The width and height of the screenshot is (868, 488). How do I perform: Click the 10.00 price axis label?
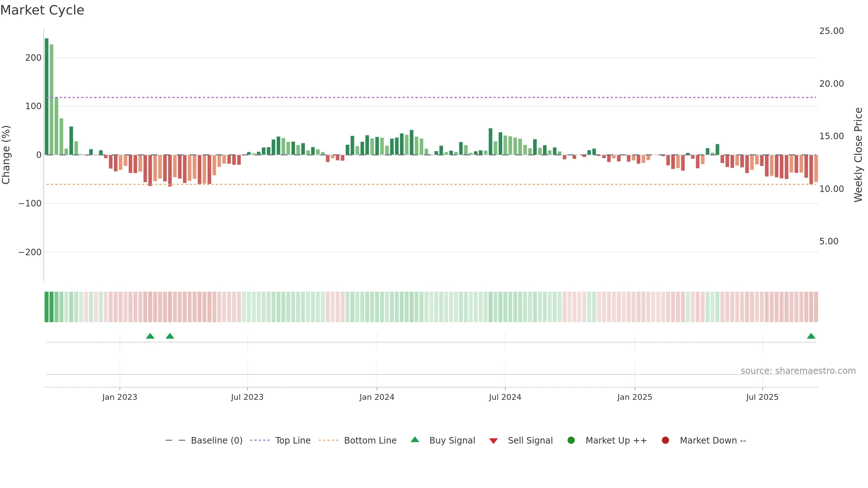point(831,189)
